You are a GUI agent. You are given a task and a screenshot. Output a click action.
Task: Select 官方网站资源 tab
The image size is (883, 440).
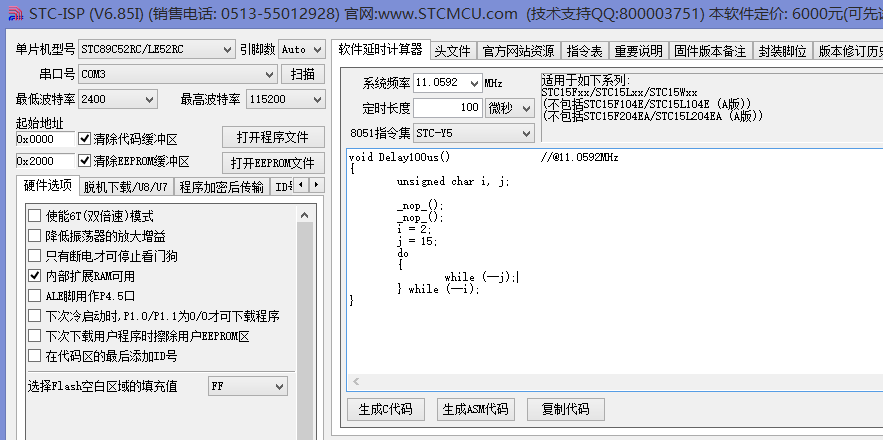coord(519,51)
